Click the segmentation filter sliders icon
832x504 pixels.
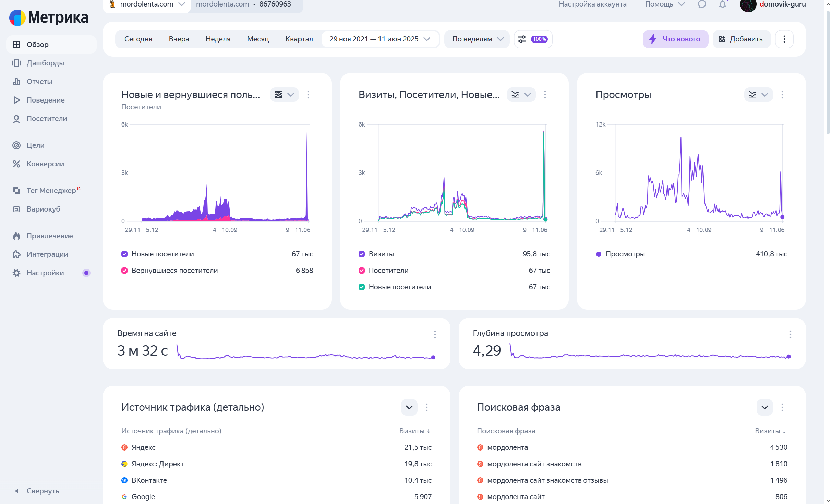click(x=522, y=39)
